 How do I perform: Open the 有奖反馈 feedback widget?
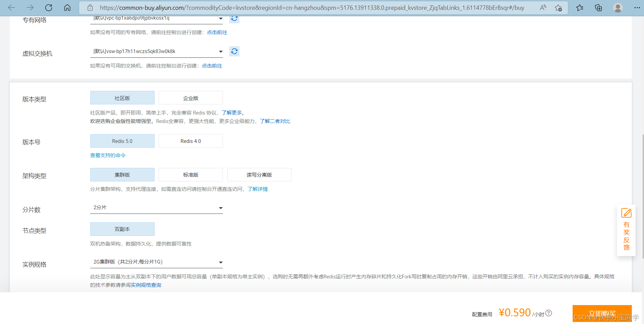click(626, 230)
